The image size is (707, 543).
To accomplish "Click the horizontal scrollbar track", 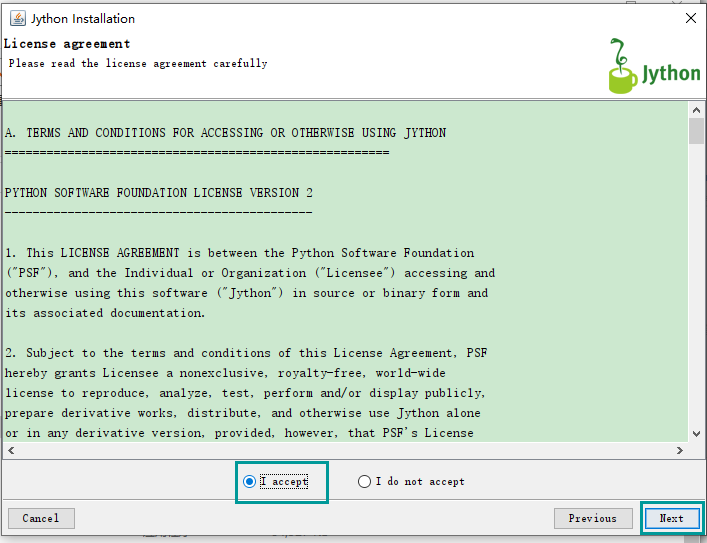I will click(x=345, y=451).
